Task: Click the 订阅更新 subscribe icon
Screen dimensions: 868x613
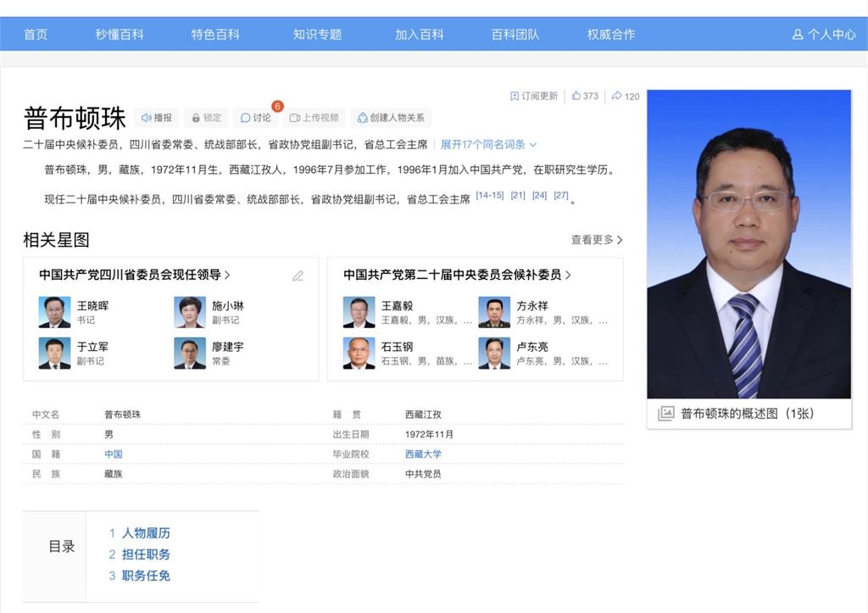Action: 515,96
